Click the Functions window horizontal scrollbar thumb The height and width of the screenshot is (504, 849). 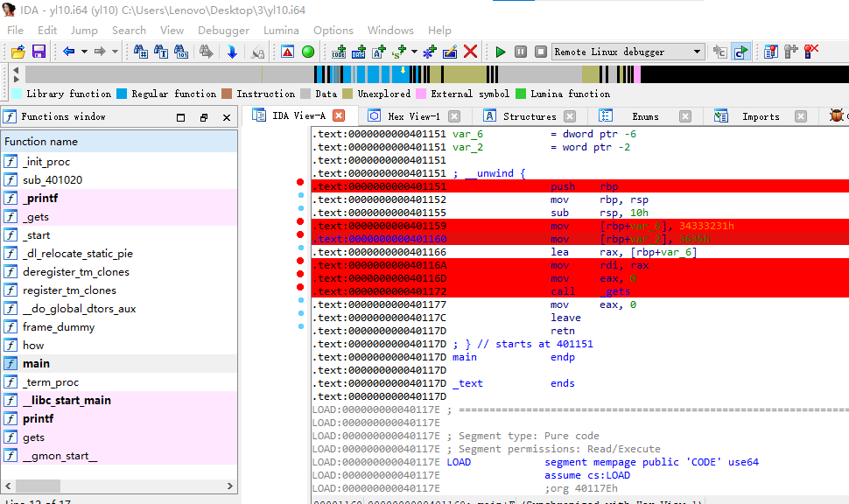pyautogui.click(x=38, y=486)
